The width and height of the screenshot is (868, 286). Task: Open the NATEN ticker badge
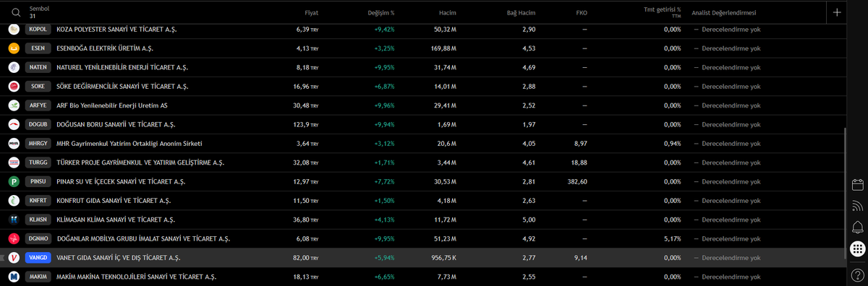(x=38, y=67)
